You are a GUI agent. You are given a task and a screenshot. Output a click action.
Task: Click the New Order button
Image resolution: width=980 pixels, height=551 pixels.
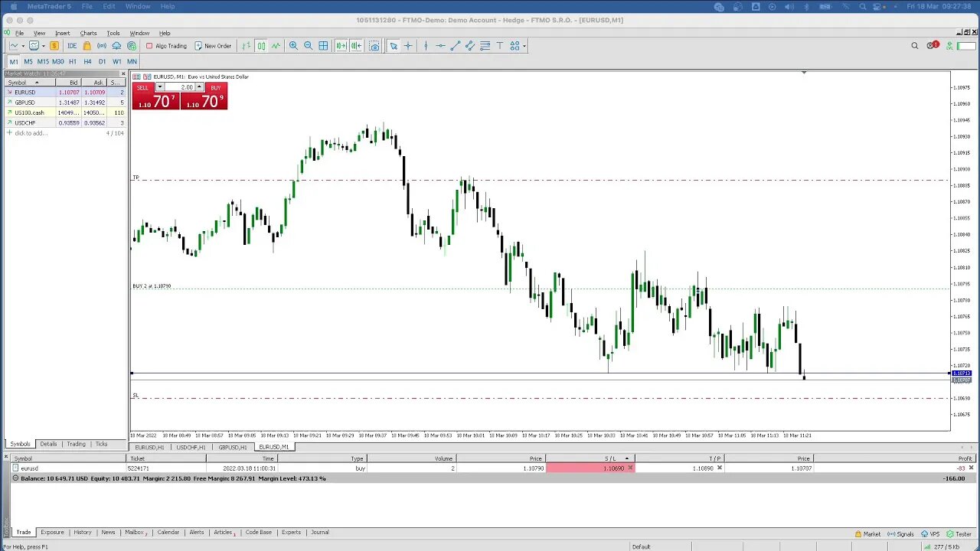(213, 46)
